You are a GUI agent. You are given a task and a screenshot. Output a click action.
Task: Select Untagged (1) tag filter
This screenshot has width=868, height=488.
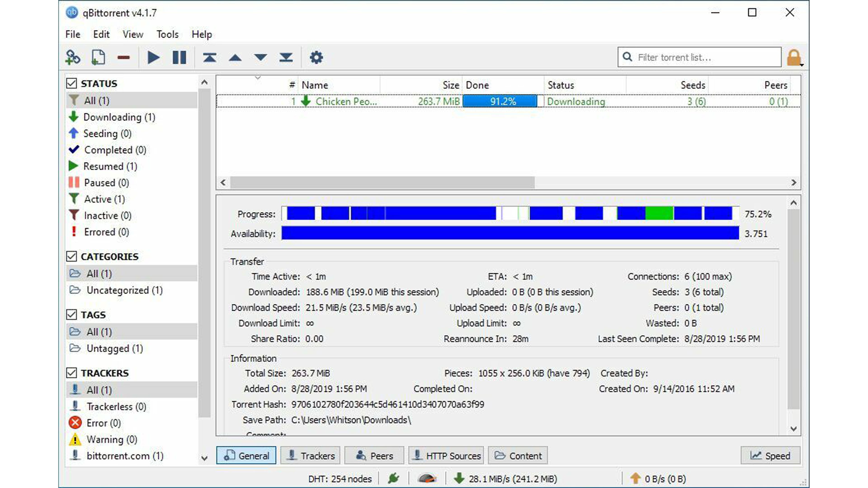[x=132, y=349]
